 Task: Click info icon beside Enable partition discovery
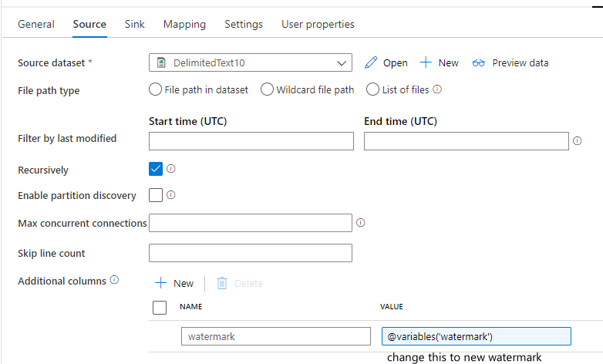tap(171, 195)
